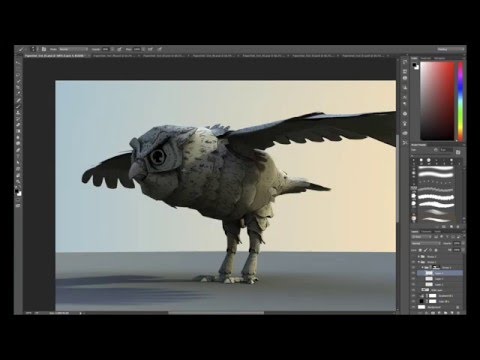This screenshot has width=480, height=360.
Task: Select the second brush stroke preset
Action: click(436, 174)
